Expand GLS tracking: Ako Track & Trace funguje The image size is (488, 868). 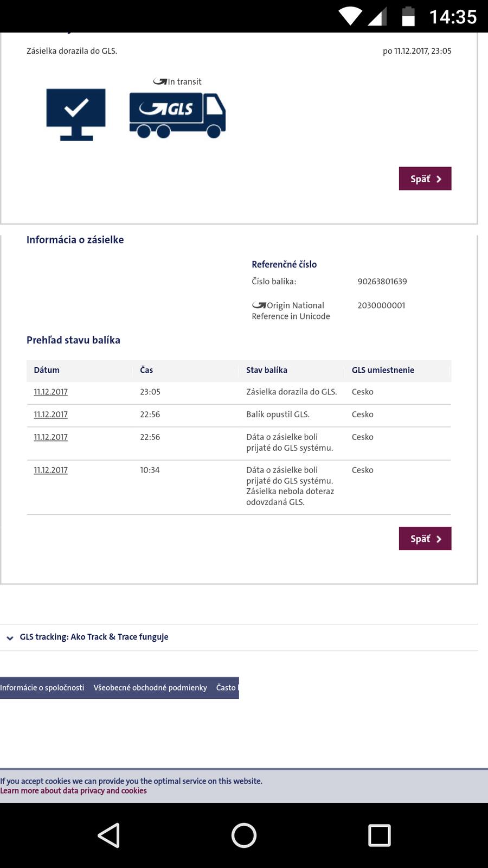(94, 637)
